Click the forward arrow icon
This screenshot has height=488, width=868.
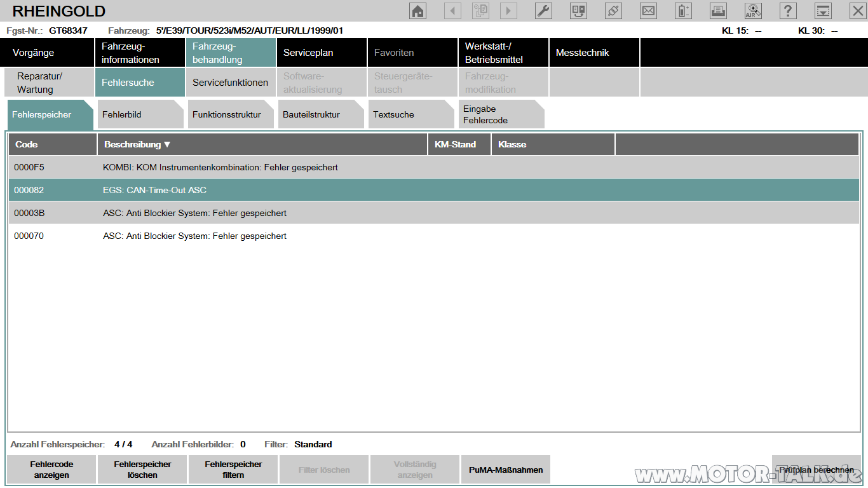click(x=508, y=11)
